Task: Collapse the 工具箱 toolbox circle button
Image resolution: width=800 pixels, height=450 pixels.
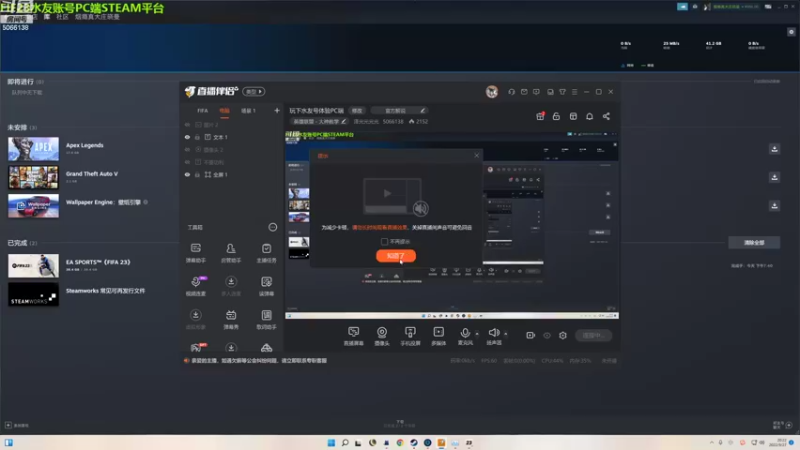Action: (273, 227)
